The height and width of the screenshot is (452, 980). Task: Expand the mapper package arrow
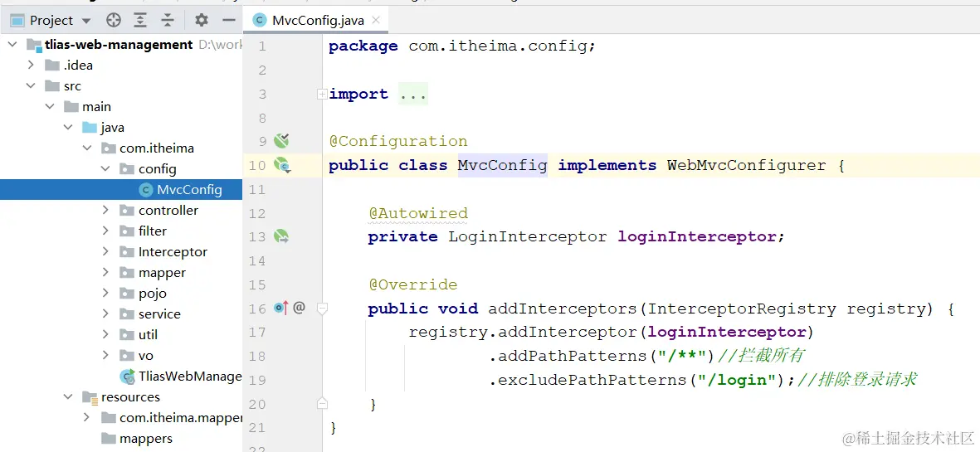pyautogui.click(x=105, y=273)
